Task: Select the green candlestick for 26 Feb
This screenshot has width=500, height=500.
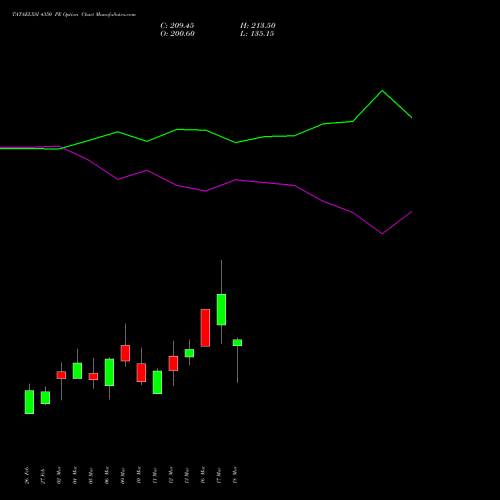Action: point(29,402)
